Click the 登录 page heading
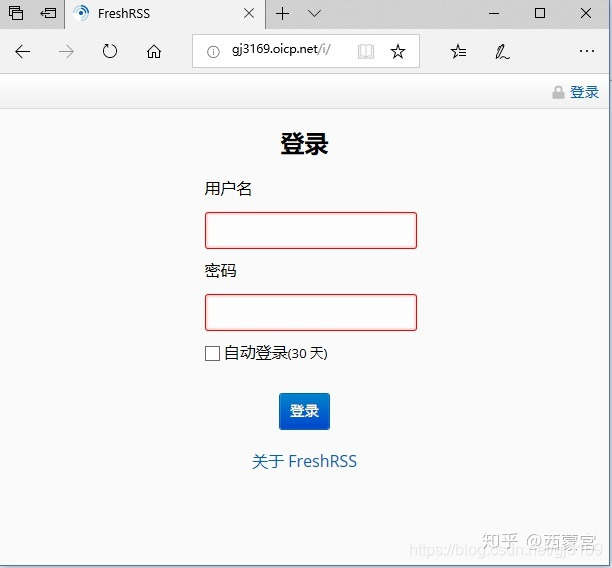 pyautogui.click(x=304, y=144)
